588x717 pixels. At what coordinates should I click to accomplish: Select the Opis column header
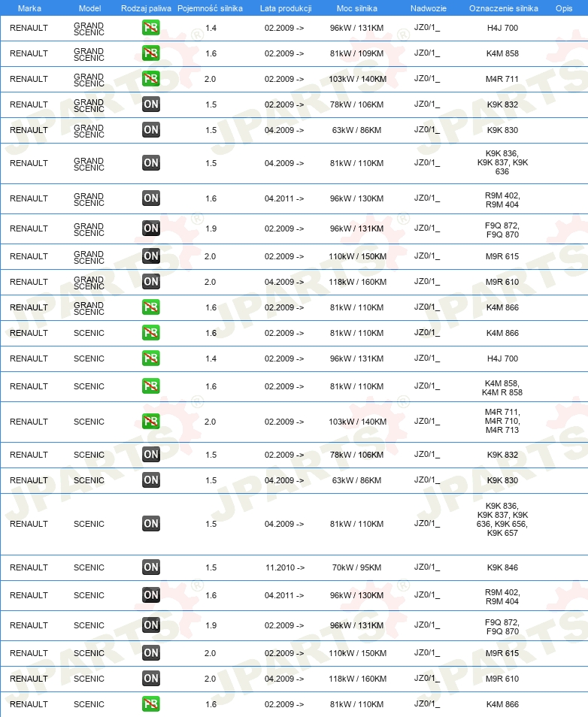pos(564,8)
